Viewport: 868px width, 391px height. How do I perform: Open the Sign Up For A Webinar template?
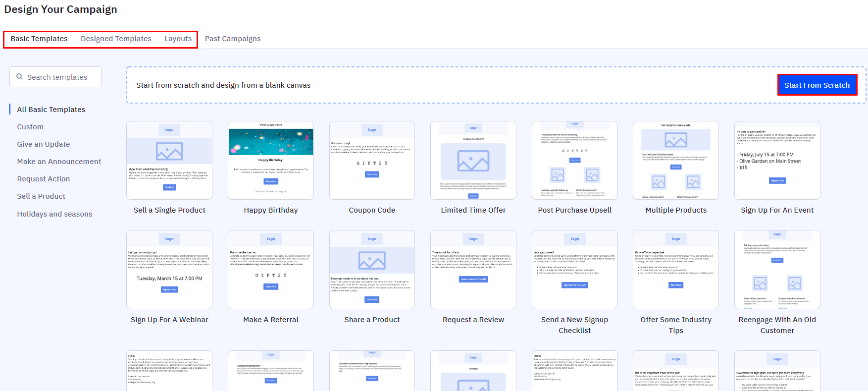coord(169,270)
